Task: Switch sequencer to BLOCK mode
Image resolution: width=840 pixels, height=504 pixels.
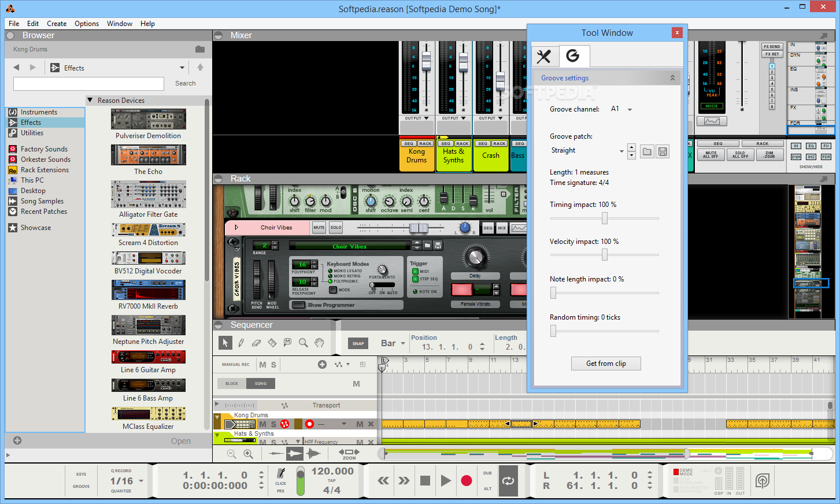Action: point(232,383)
